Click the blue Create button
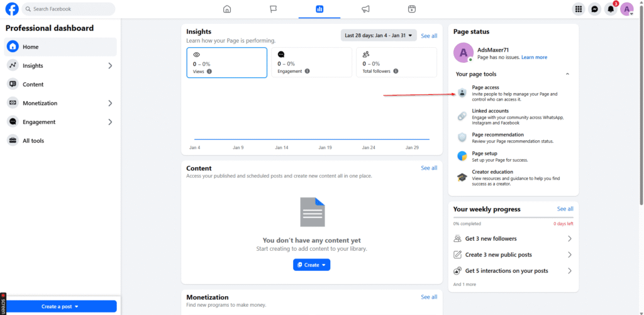644x315 pixels. (311, 265)
